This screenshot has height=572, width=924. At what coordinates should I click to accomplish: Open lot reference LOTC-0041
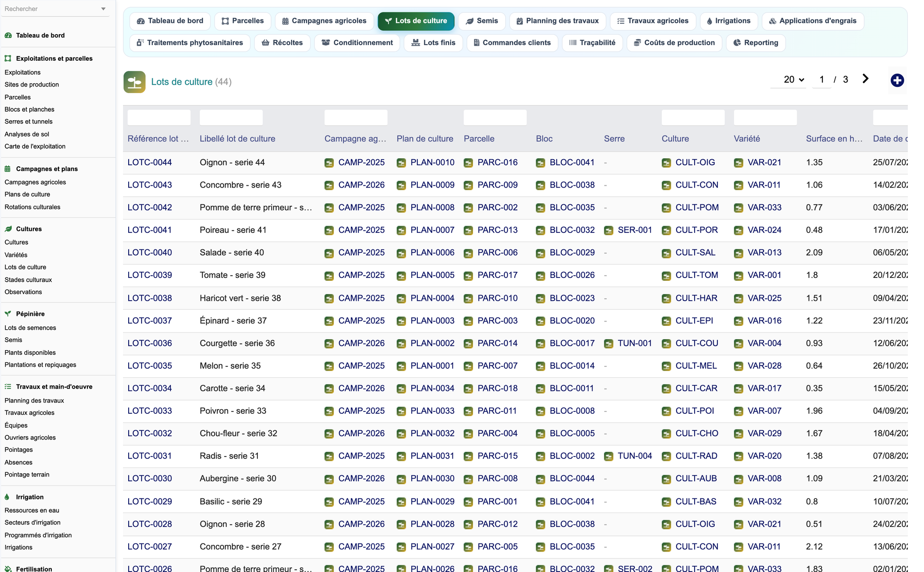[x=150, y=230]
